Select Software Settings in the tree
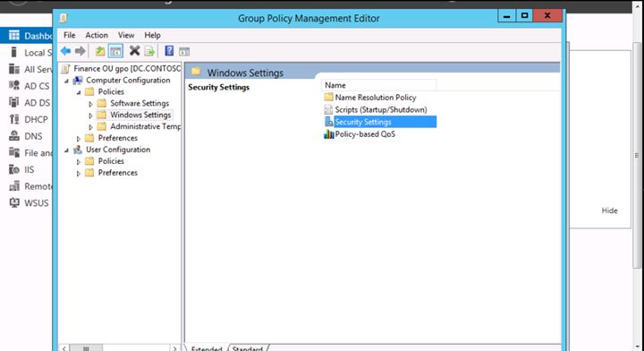644x351 pixels. coord(140,103)
